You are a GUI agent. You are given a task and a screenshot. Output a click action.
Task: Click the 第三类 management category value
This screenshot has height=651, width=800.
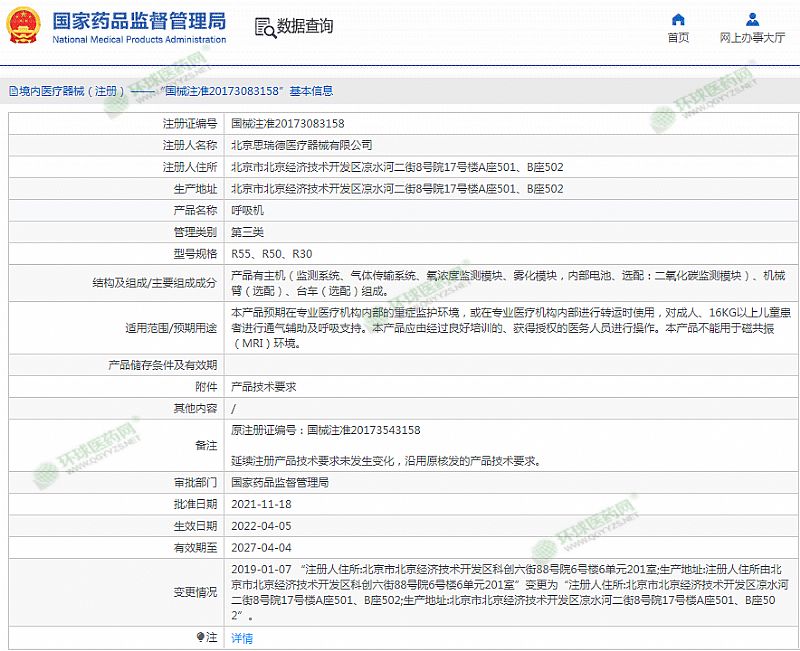point(247,232)
